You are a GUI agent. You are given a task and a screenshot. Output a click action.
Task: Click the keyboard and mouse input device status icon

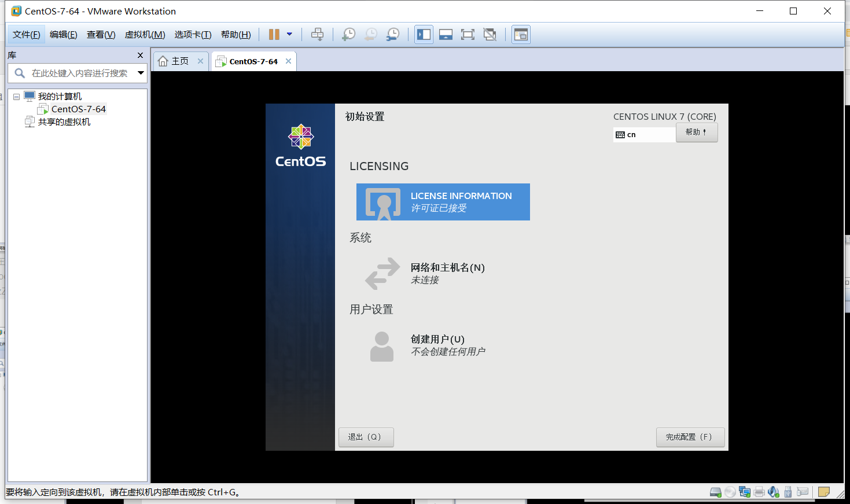point(803,492)
